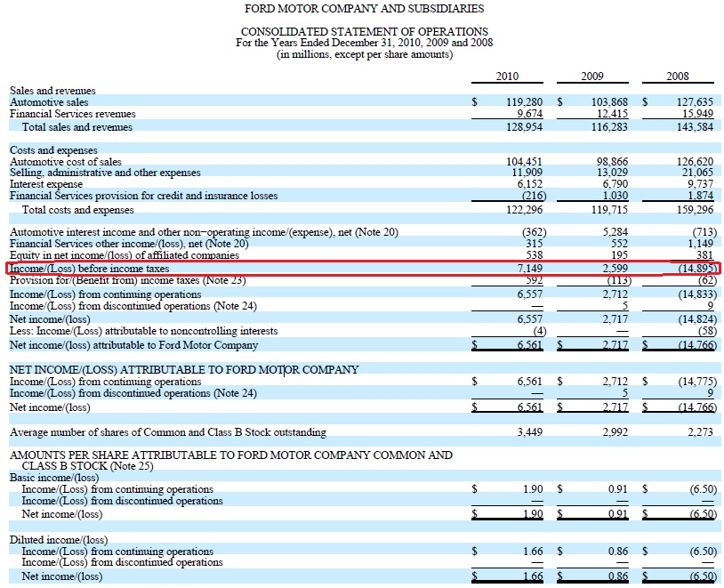Viewport: 724px width, 588px height.
Task: Click the 2009 column header
Action: coord(592,77)
